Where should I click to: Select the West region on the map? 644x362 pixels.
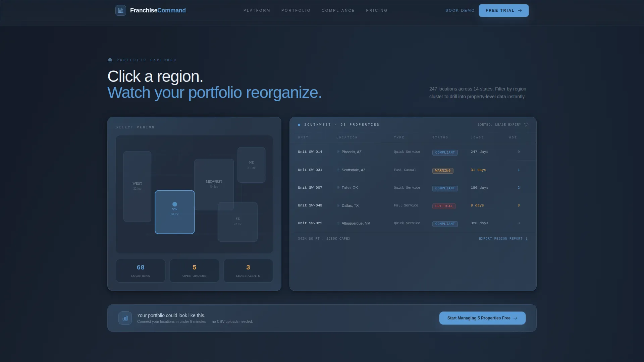tap(137, 186)
